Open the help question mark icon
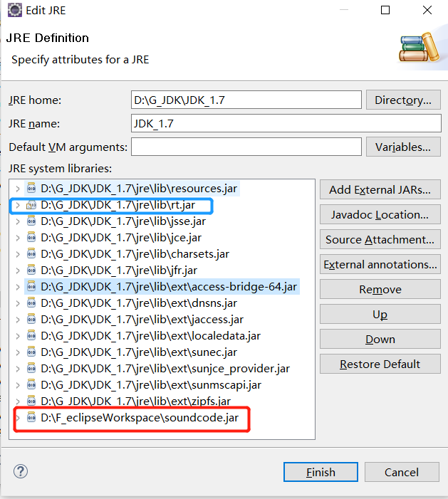 (x=21, y=471)
